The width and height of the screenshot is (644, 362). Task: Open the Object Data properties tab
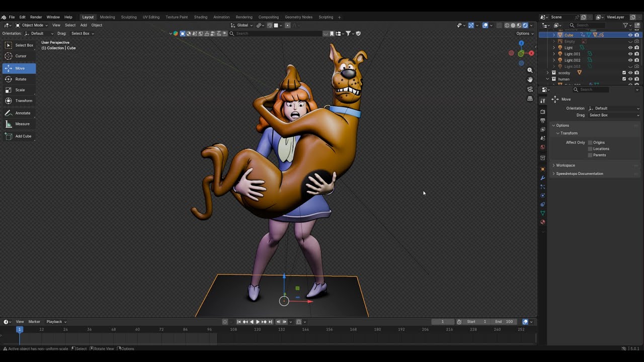(x=542, y=213)
